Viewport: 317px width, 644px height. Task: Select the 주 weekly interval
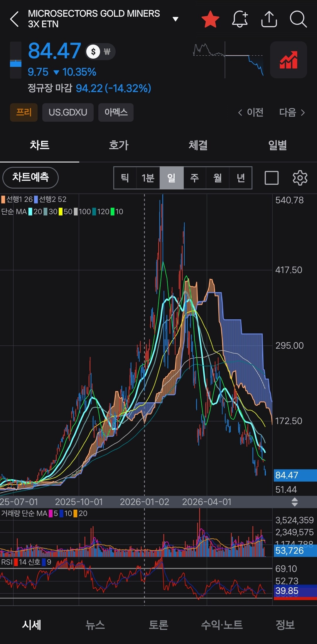195,178
